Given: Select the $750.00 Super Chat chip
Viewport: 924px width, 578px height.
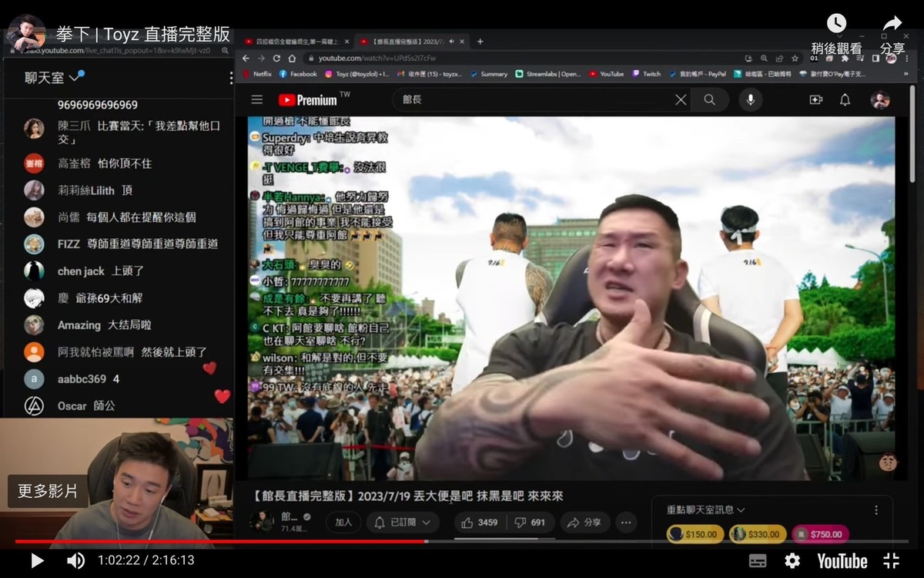Looking at the screenshot, I should pos(820,534).
